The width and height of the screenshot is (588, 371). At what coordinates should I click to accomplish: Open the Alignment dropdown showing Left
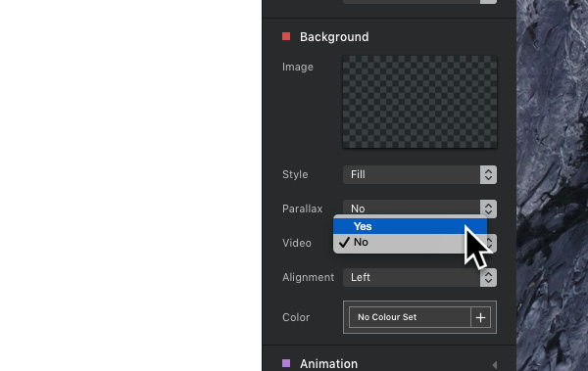coord(419,277)
